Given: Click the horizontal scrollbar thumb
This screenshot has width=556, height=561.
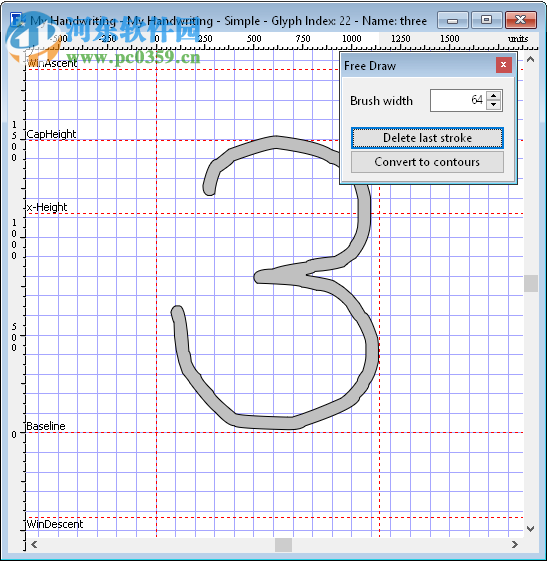Looking at the screenshot, I should (283, 545).
